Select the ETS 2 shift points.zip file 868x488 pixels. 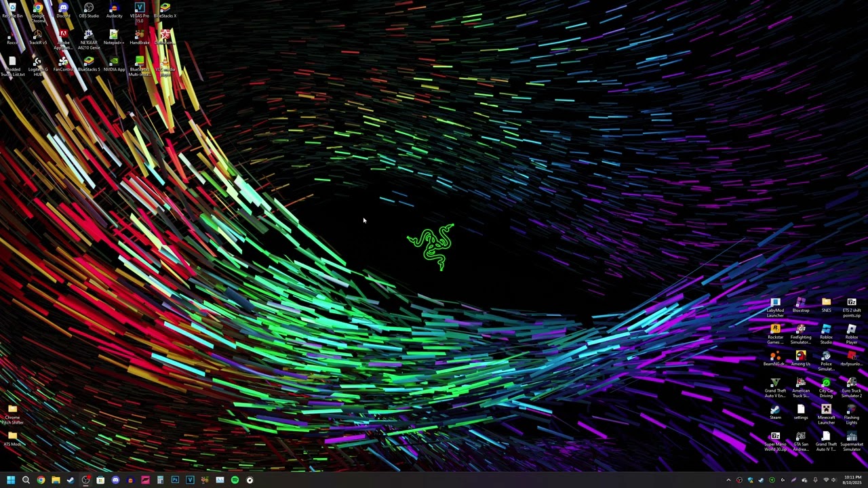[852, 308]
